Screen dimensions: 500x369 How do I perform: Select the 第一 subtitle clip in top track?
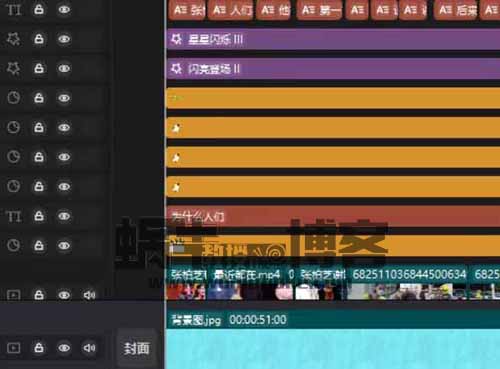[319, 10]
